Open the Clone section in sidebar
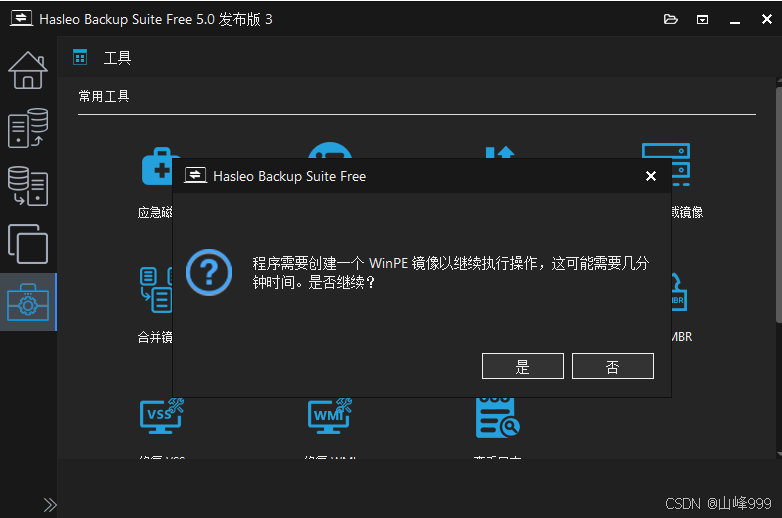This screenshot has width=782, height=518. point(28,244)
